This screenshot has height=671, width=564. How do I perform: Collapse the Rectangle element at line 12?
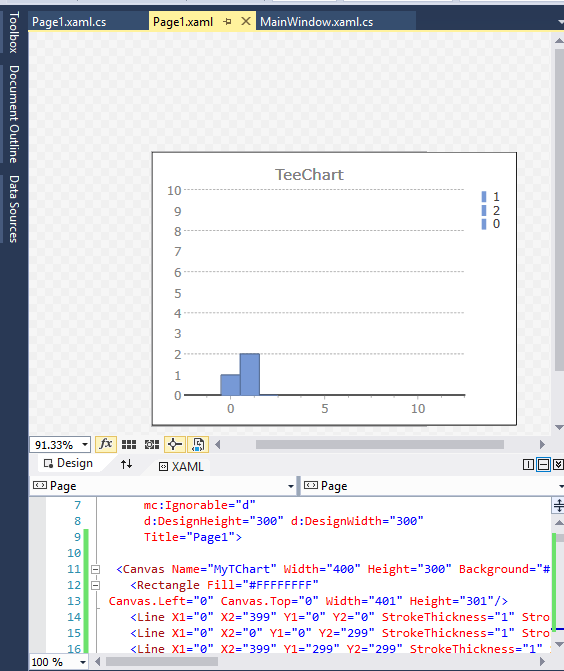[x=95, y=585]
